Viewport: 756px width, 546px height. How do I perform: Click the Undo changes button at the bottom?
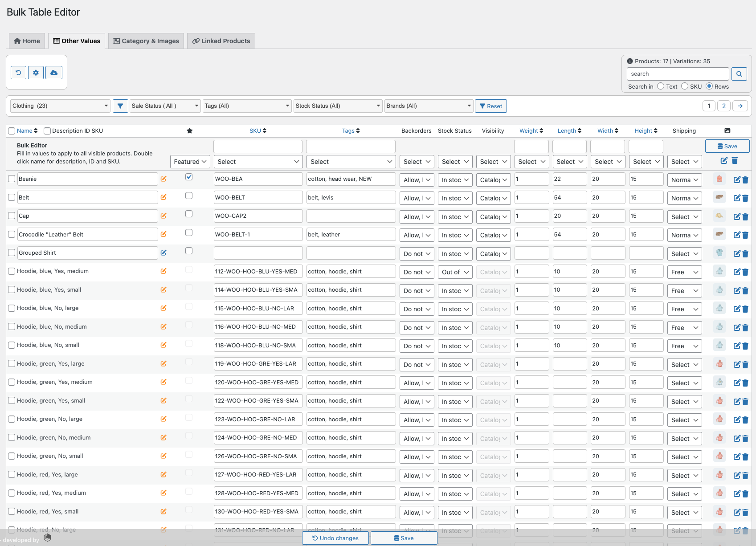point(335,538)
